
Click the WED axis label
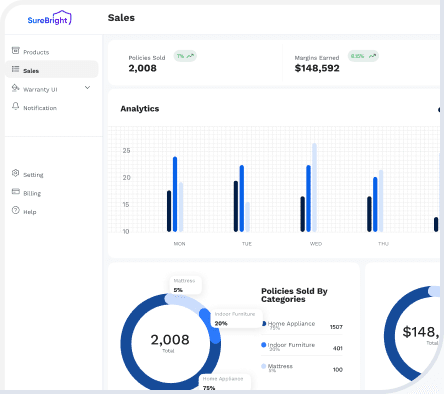(x=316, y=244)
